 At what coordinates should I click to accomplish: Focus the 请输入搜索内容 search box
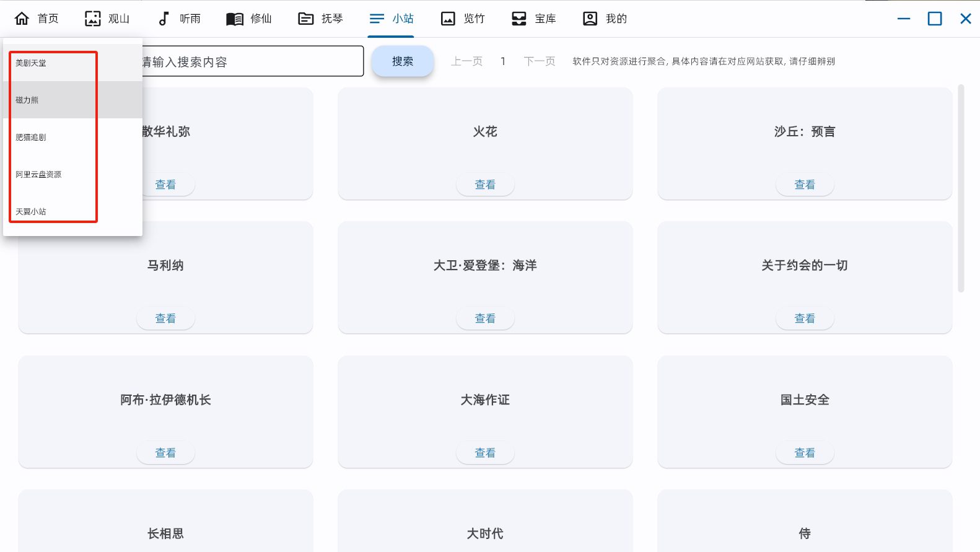(x=252, y=61)
